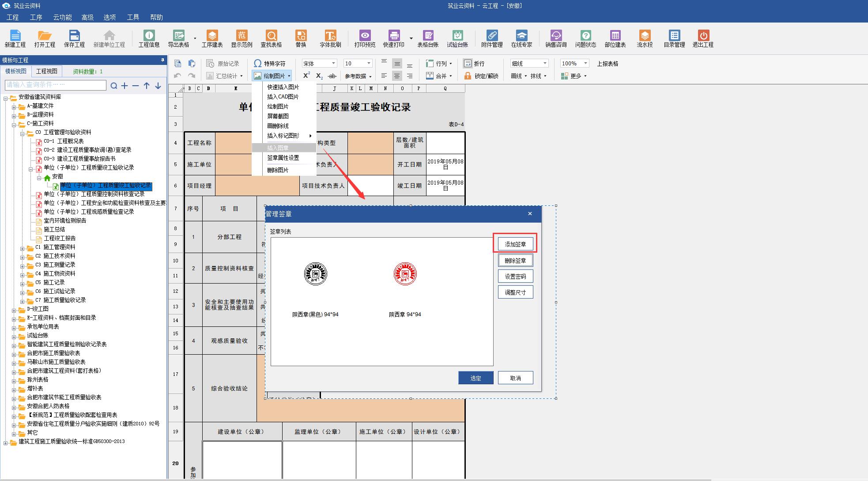Click the 选定 confirm button
The width and height of the screenshot is (868, 481).
pyautogui.click(x=476, y=378)
